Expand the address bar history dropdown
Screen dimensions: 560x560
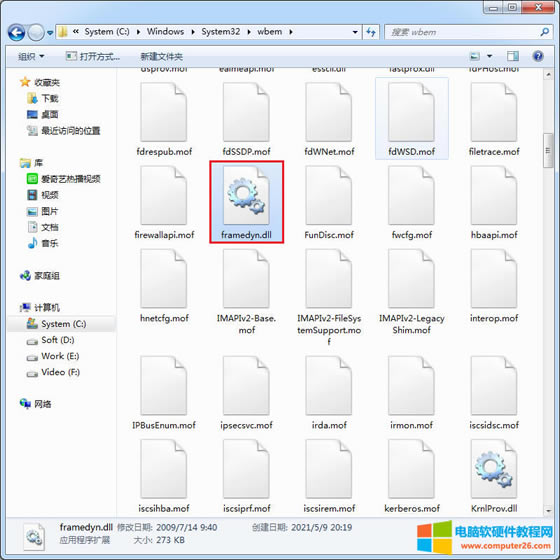[355, 32]
